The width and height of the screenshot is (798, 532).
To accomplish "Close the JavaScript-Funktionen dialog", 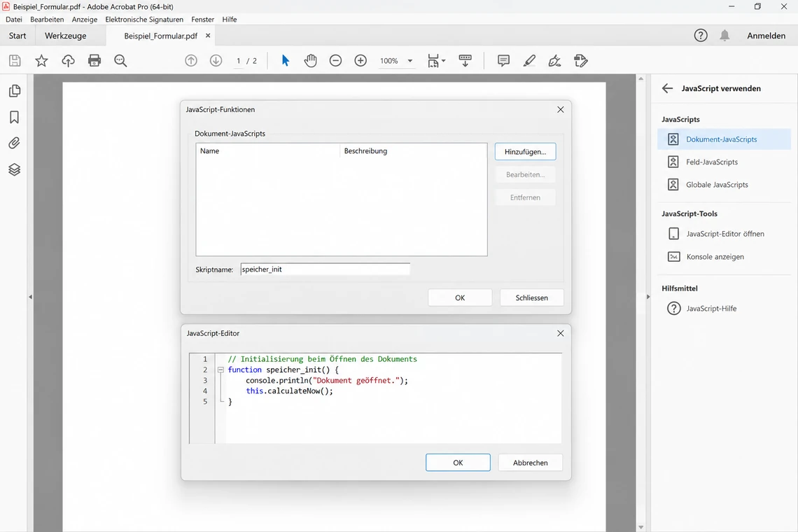I will [560, 109].
